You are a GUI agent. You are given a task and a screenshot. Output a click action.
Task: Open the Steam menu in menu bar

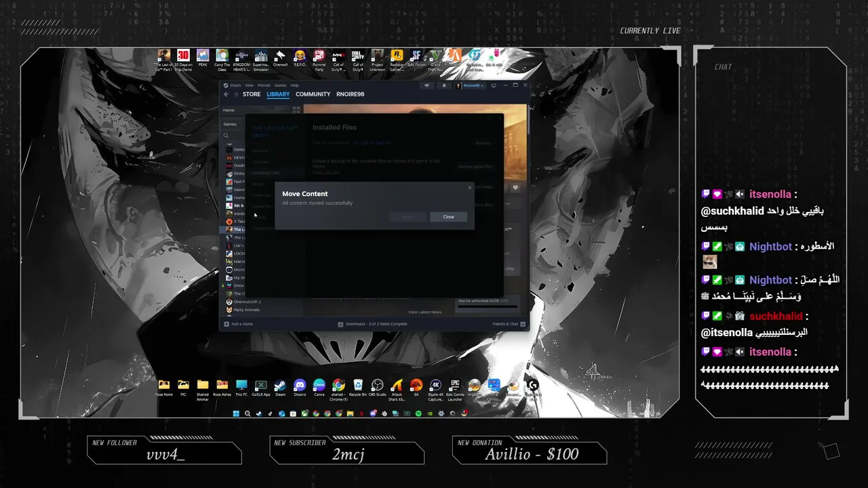pyautogui.click(x=235, y=85)
